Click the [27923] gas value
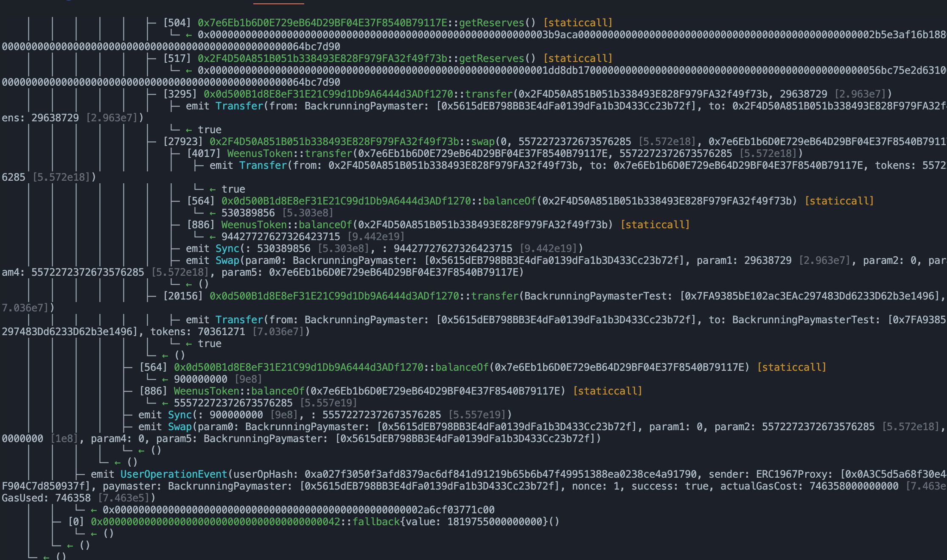This screenshot has width=947, height=560. pyautogui.click(x=183, y=141)
